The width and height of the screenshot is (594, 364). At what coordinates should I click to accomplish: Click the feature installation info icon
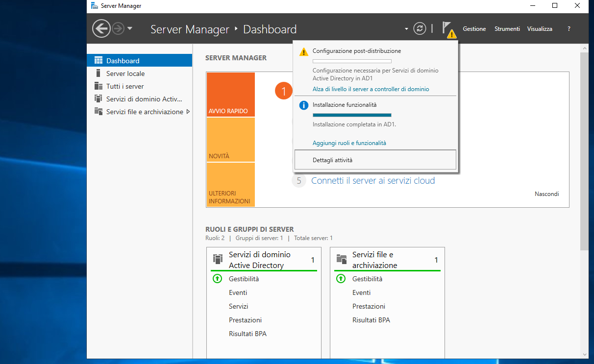click(304, 105)
